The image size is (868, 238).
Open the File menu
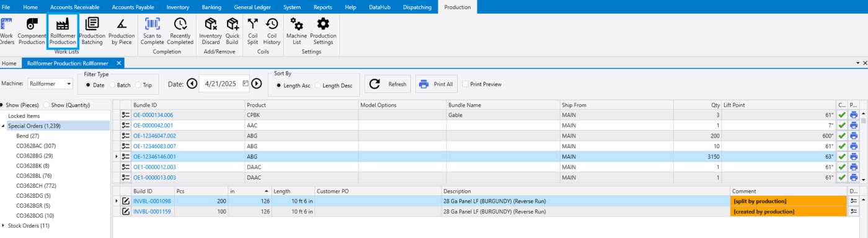tap(6, 7)
